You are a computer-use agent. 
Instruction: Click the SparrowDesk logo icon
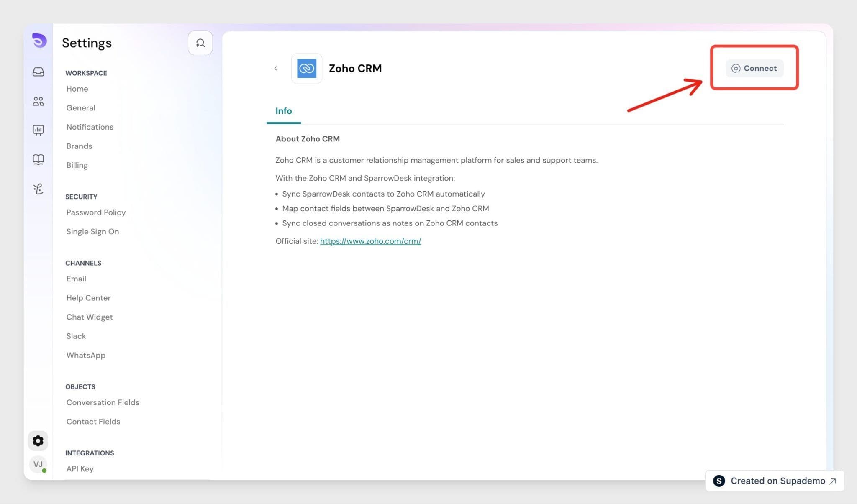(x=39, y=41)
